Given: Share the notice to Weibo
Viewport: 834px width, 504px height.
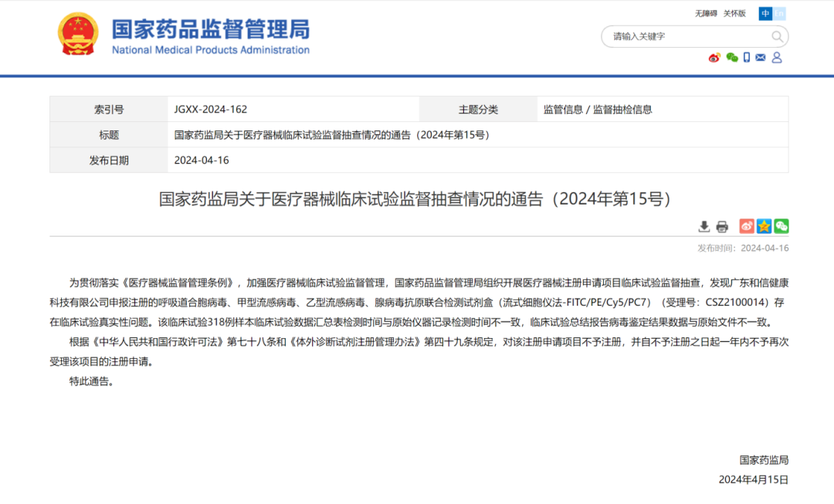Looking at the screenshot, I should [x=745, y=226].
